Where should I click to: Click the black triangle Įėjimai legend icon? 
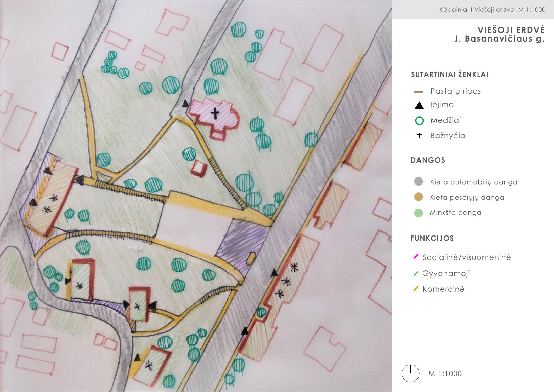click(x=419, y=105)
